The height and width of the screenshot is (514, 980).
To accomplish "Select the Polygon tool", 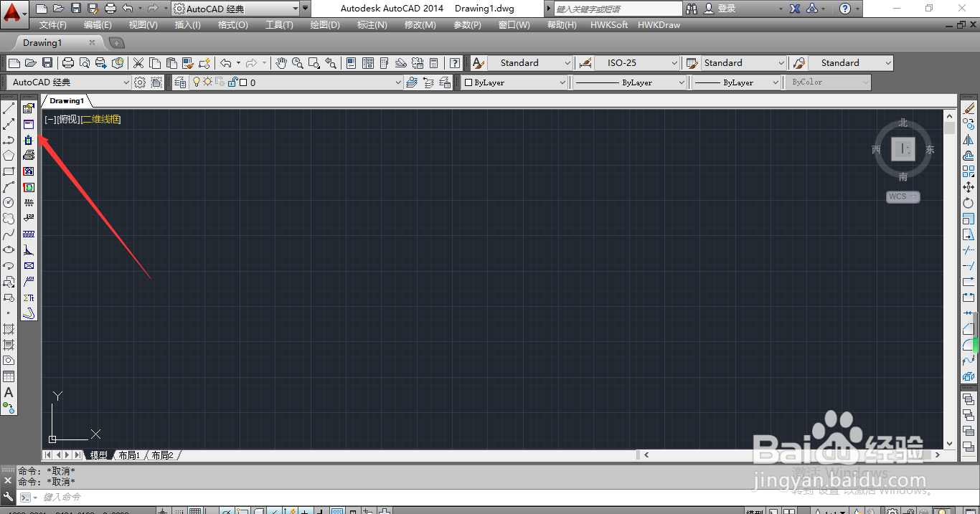I will tap(9, 156).
